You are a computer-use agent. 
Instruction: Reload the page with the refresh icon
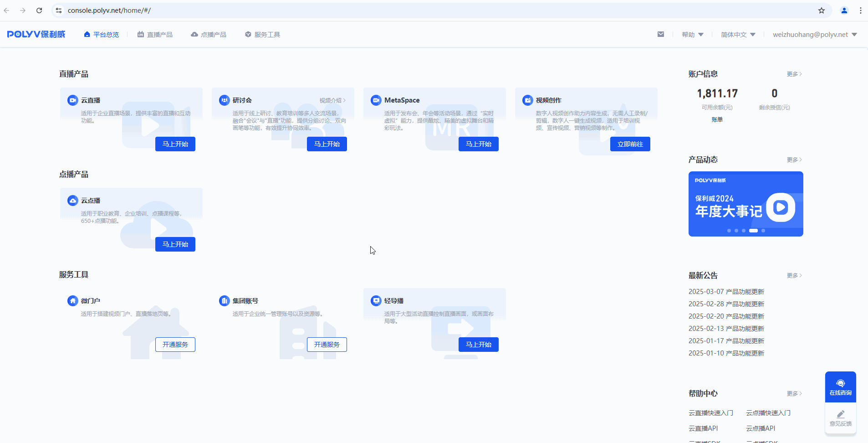click(x=39, y=10)
